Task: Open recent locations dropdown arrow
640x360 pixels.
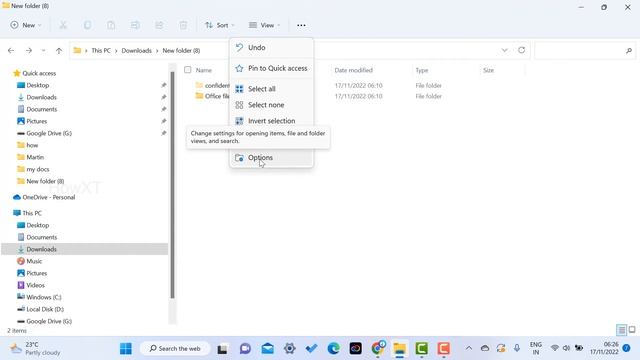Action: (x=43, y=51)
